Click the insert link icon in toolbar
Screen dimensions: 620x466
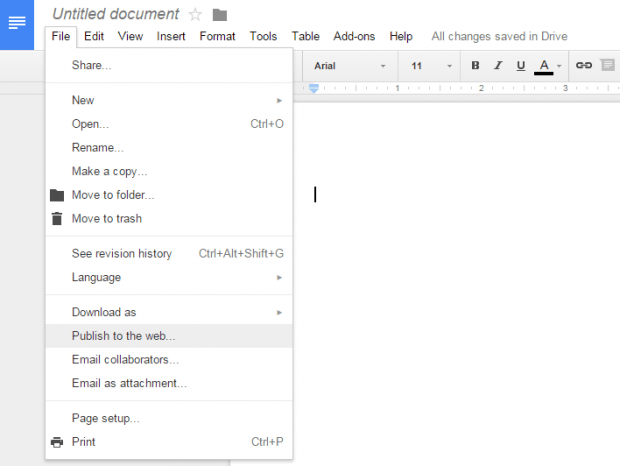click(x=584, y=66)
